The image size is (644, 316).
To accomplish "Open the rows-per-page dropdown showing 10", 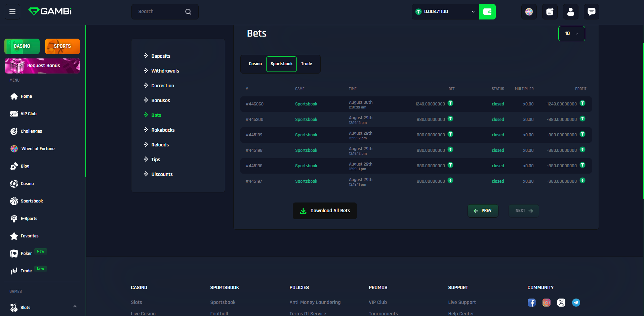I will tap(572, 34).
